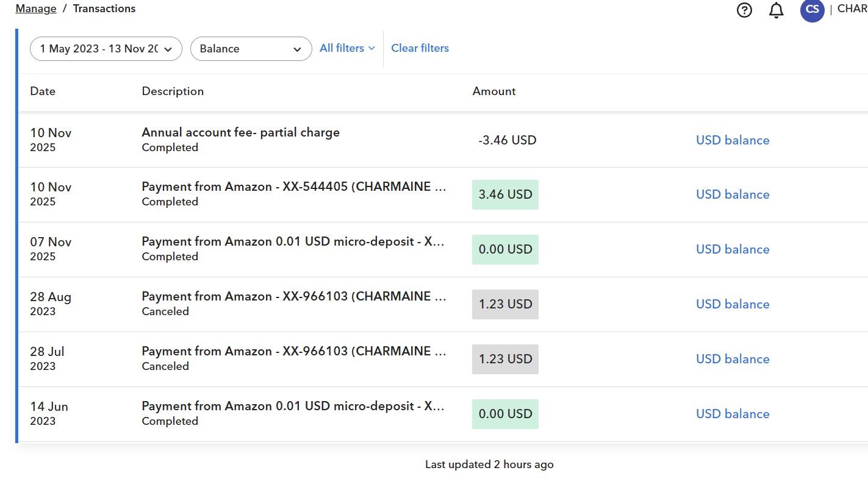Viewport: 868px width, 498px height.
Task: Click the Transactions breadcrumb label
Action: [x=104, y=9]
